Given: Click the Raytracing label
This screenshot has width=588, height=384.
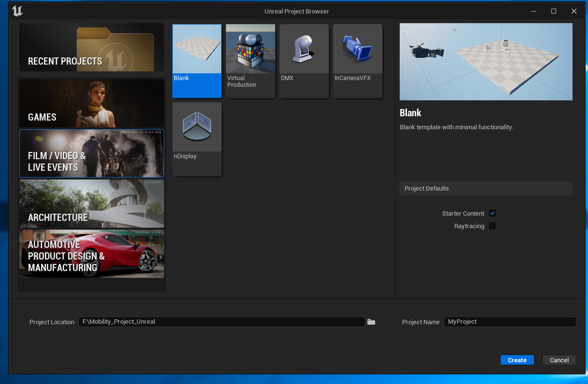Looking at the screenshot, I should click(x=469, y=226).
